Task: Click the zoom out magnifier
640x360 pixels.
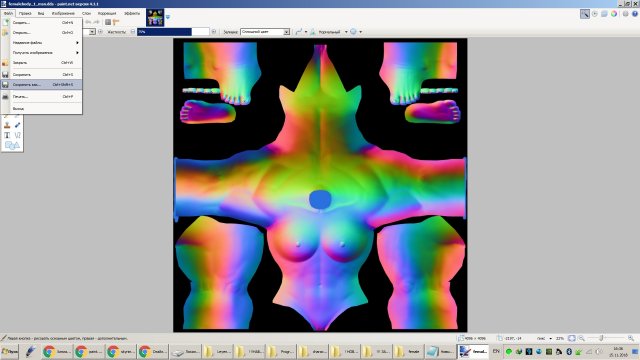Action: pos(581,338)
